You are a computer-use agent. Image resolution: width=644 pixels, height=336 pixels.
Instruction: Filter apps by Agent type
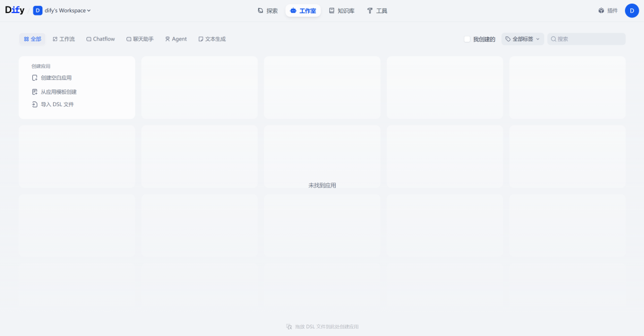(x=176, y=39)
